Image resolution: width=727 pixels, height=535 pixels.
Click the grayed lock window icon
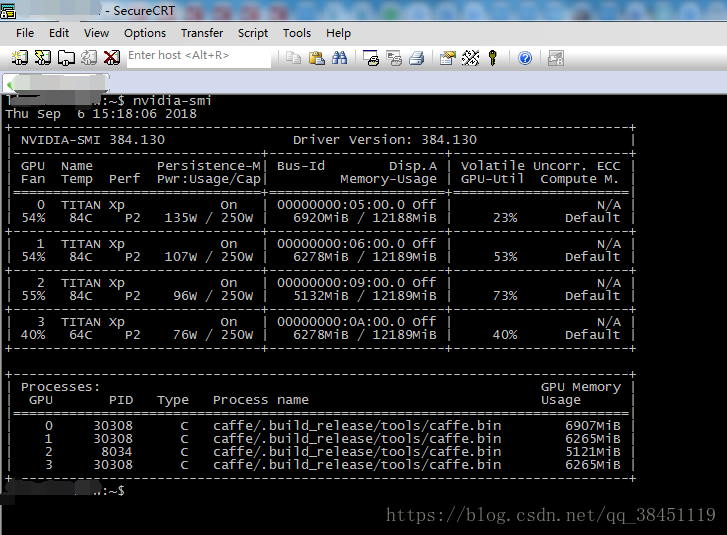click(x=555, y=58)
